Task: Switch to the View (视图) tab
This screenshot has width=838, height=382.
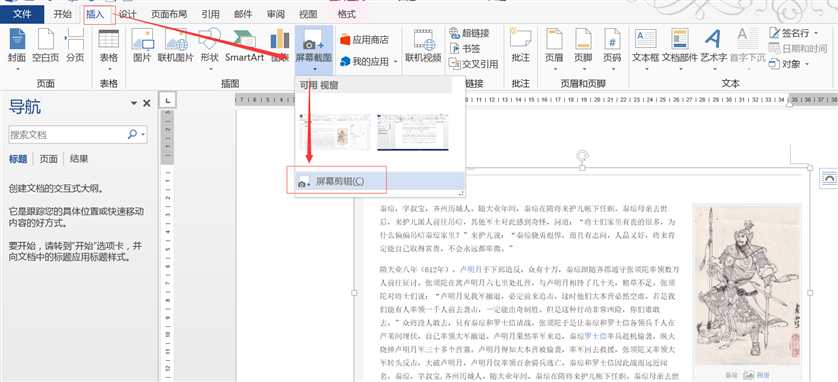Action: coord(308,14)
